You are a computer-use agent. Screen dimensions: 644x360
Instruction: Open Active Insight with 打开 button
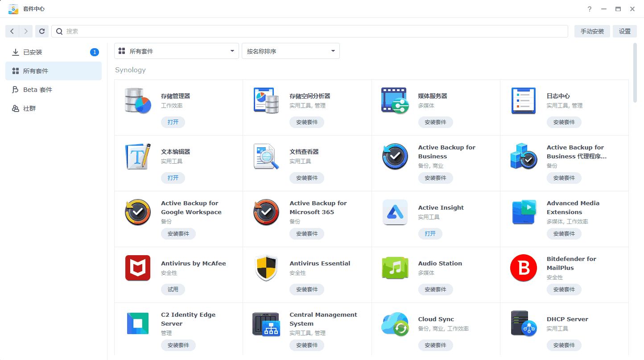pyautogui.click(x=430, y=234)
